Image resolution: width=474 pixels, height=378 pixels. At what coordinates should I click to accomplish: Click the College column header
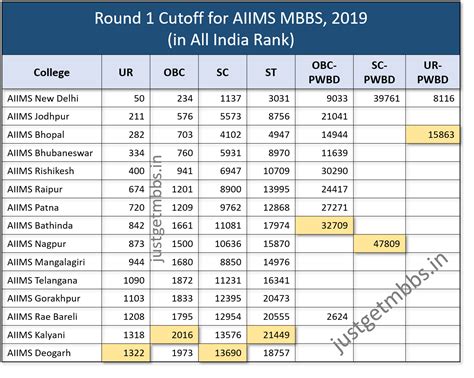[52, 72]
